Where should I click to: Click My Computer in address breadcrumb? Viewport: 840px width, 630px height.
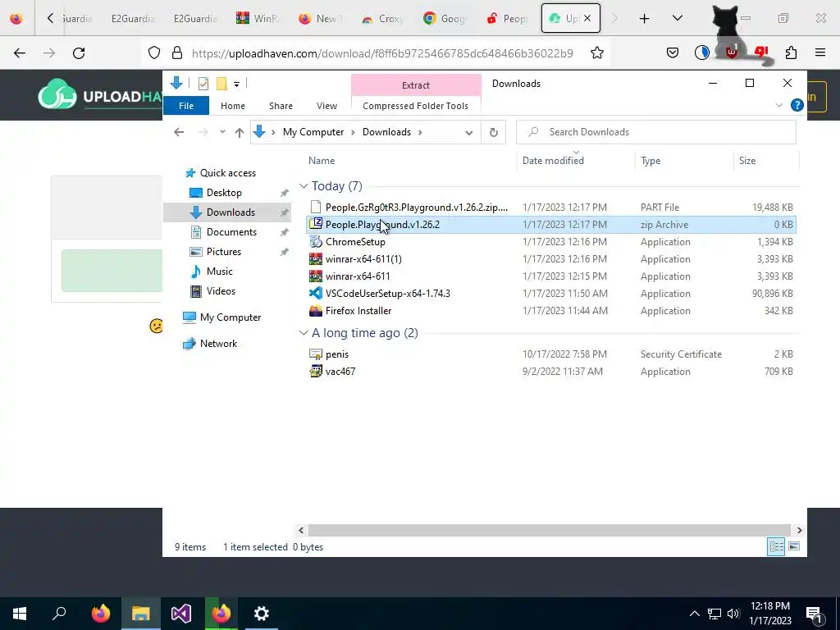pos(313,132)
